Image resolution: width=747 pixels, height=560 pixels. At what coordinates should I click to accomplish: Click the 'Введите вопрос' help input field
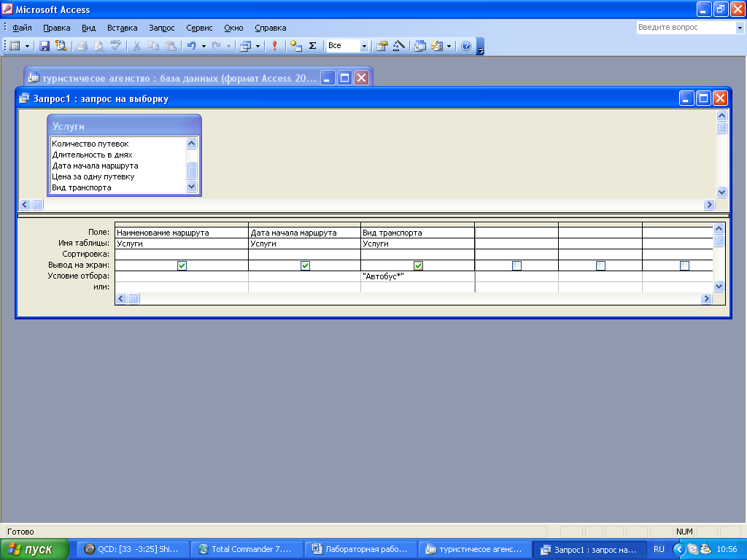tap(686, 28)
